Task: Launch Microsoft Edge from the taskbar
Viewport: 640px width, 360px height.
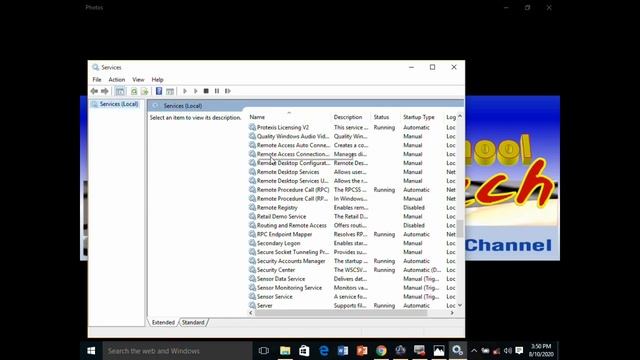Action: point(324,351)
